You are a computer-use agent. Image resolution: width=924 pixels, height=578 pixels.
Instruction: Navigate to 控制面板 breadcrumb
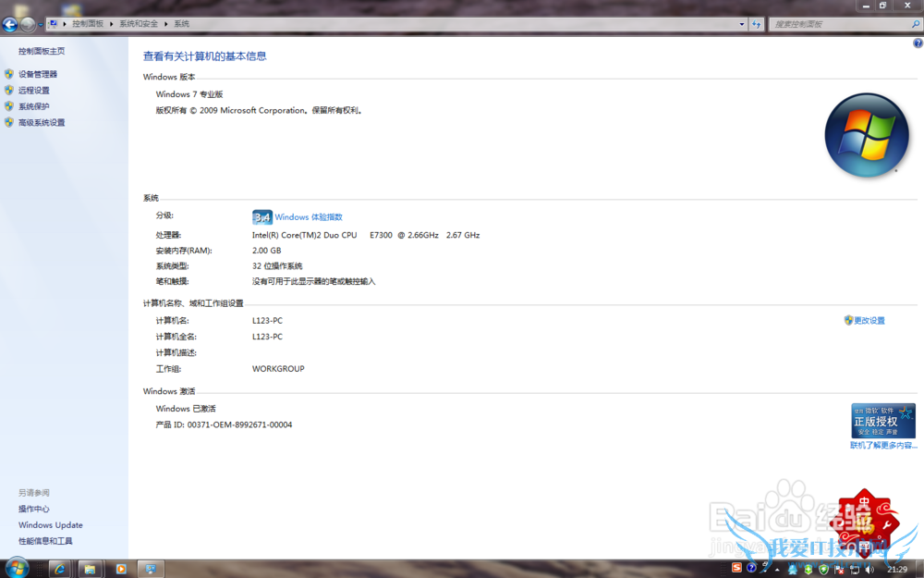[88, 24]
